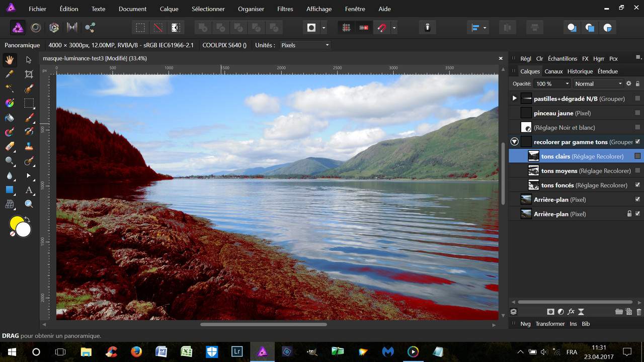
Task: Switch to Tone Mapping Persona
Action: coord(72,28)
